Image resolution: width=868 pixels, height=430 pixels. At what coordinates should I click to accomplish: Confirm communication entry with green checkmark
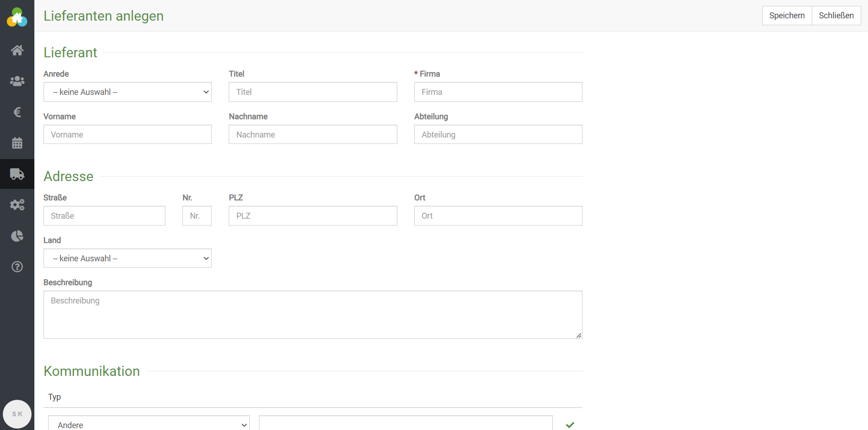570,425
